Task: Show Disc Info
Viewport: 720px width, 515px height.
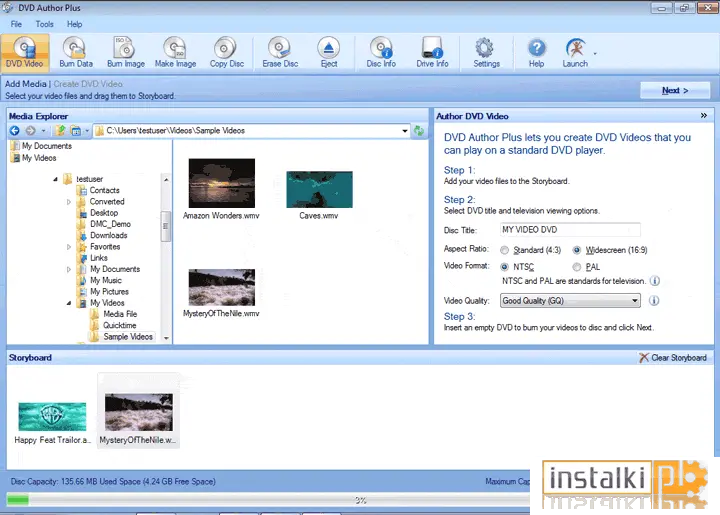Action: (381, 52)
